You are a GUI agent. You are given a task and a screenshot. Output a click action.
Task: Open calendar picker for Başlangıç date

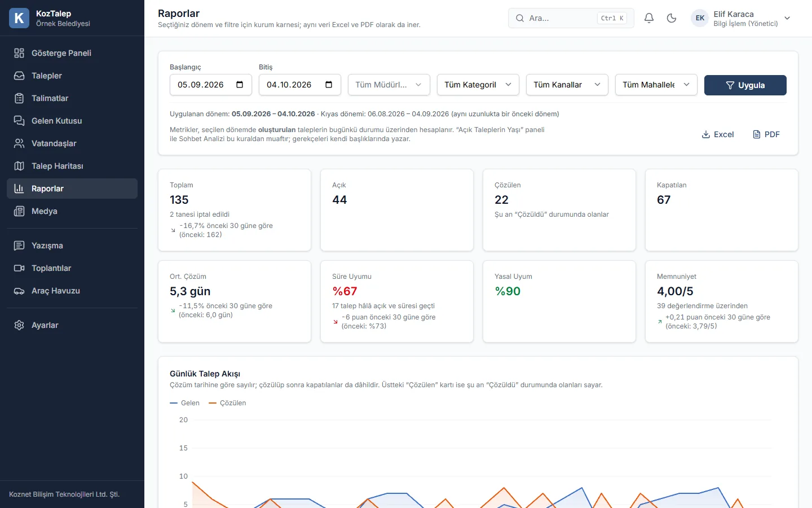click(x=240, y=85)
